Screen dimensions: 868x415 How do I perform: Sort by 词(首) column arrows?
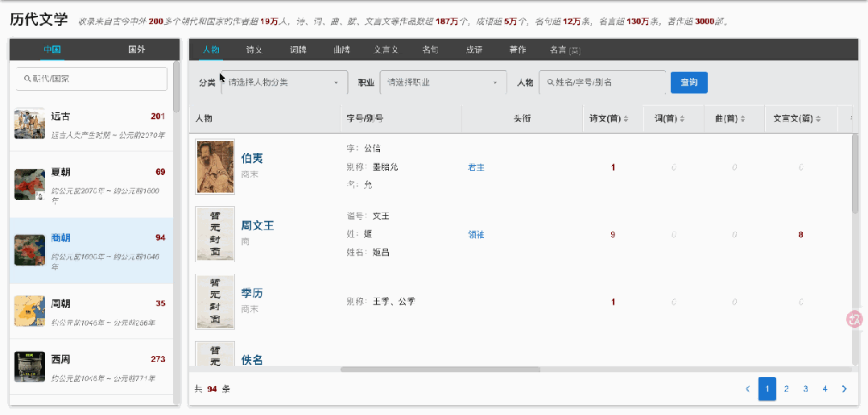(682, 118)
